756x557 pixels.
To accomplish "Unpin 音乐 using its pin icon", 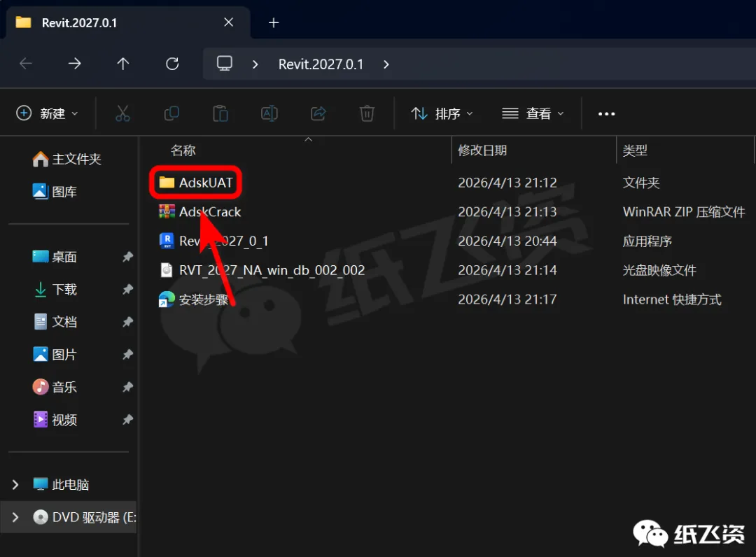I will coord(127,387).
